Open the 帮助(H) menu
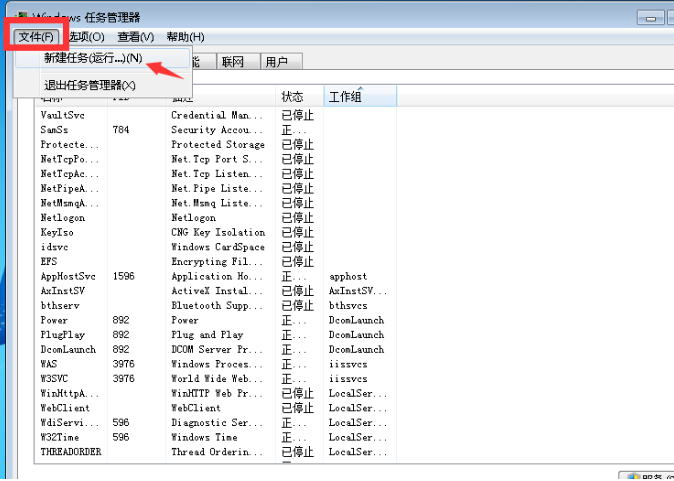The width and height of the screenshot is (674, 481). tap(185, 37)
